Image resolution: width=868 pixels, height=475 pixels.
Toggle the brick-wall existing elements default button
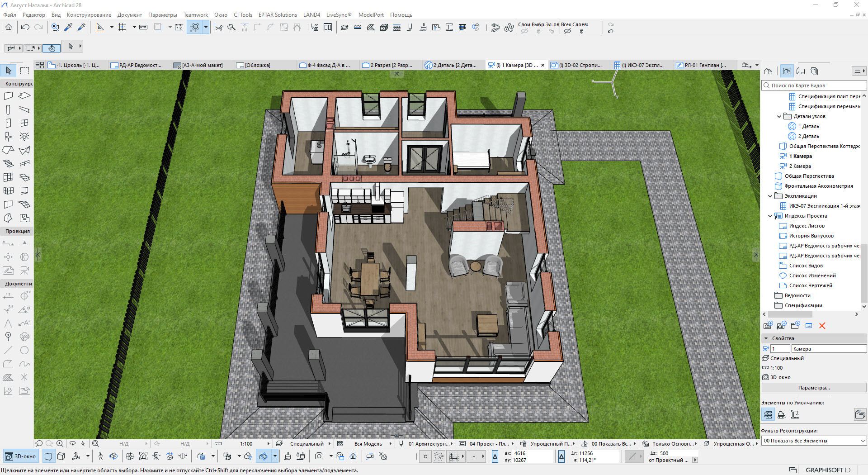tap(768, 414)
